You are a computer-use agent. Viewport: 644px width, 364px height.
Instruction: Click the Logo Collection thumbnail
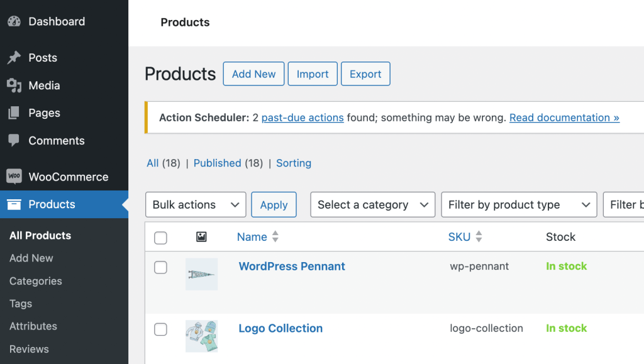201,336
